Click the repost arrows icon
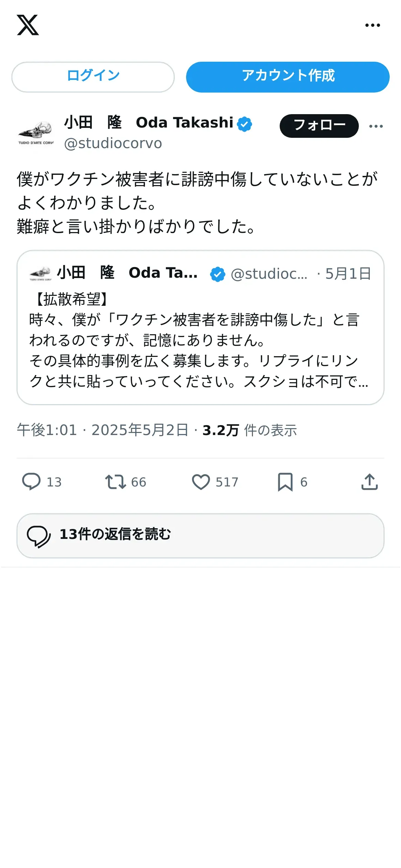This screenshot has width=401, height=868. click(115, 482)
